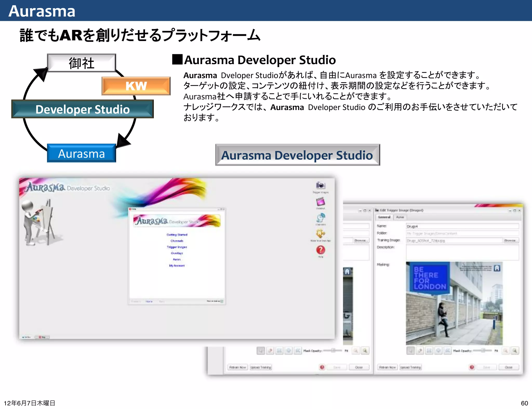Select the rectangle mask tool in Edit Trigger Image
The image size is (532, 409).
click(x=429, y=351)
